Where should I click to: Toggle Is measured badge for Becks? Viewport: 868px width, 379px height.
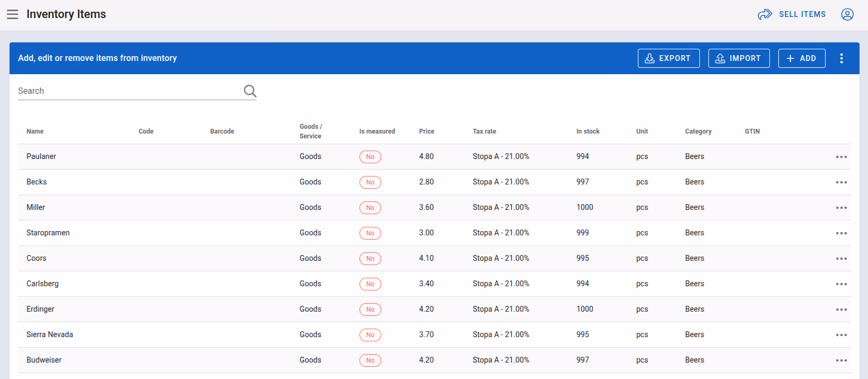(x=370, y=182)
